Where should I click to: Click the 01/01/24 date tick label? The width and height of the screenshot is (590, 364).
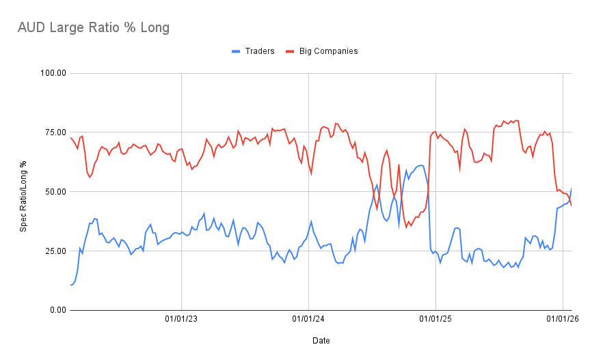coord(308,318)
